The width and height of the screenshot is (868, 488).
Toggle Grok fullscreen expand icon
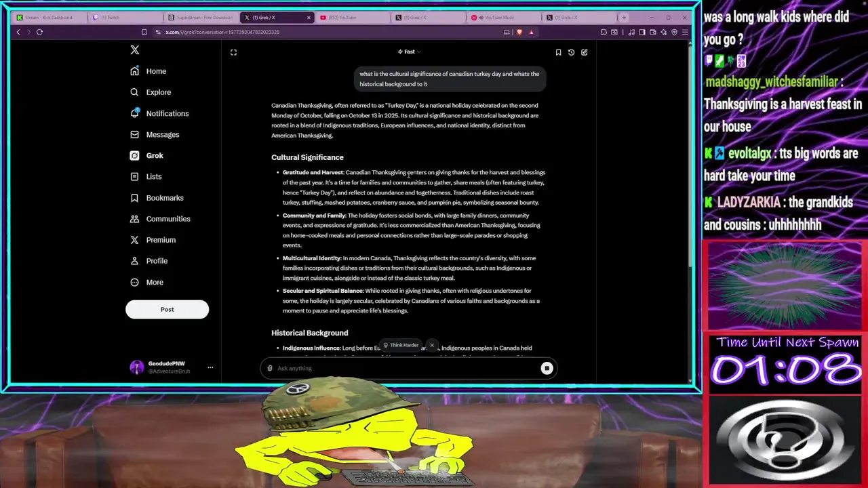(x=233, y=52)
